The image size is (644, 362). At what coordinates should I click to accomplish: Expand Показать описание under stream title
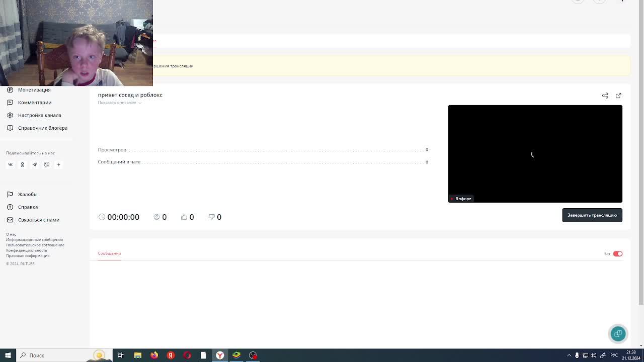[x=119, y=103]
